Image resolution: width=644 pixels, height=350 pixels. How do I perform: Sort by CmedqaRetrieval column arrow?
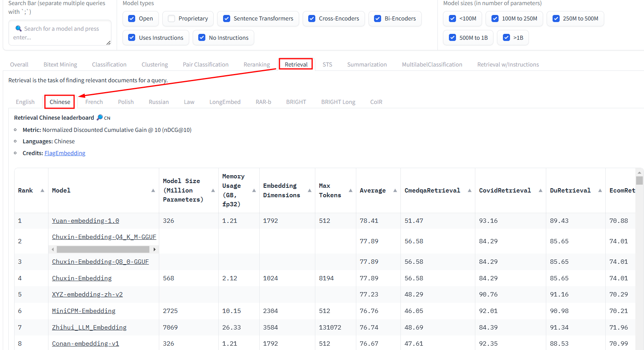click(x=470, y=191)
